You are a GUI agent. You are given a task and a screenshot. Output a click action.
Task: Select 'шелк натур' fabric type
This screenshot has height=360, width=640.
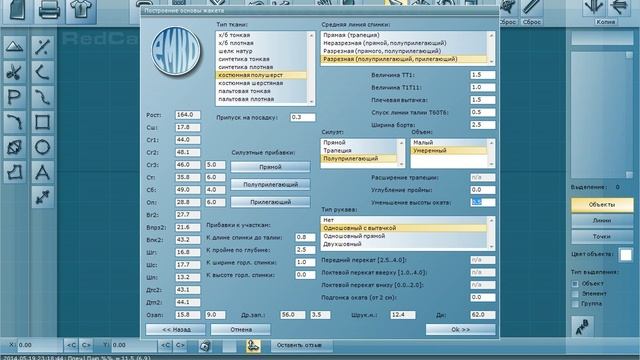tap(261, 51)
